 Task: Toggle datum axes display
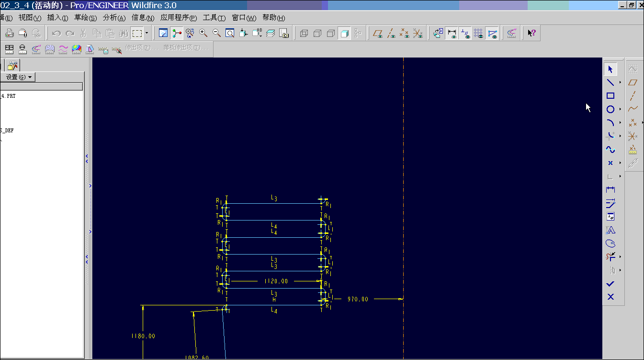tap(391, 33)
